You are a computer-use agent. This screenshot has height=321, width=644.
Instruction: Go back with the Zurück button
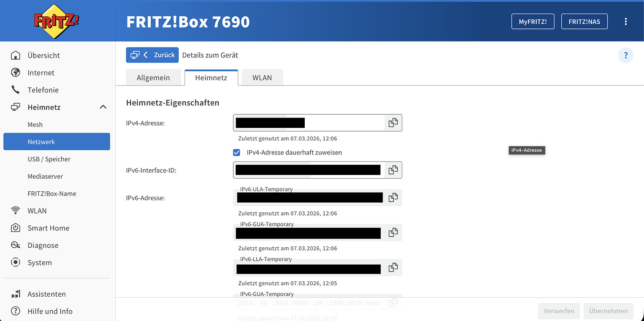(152, 55)
